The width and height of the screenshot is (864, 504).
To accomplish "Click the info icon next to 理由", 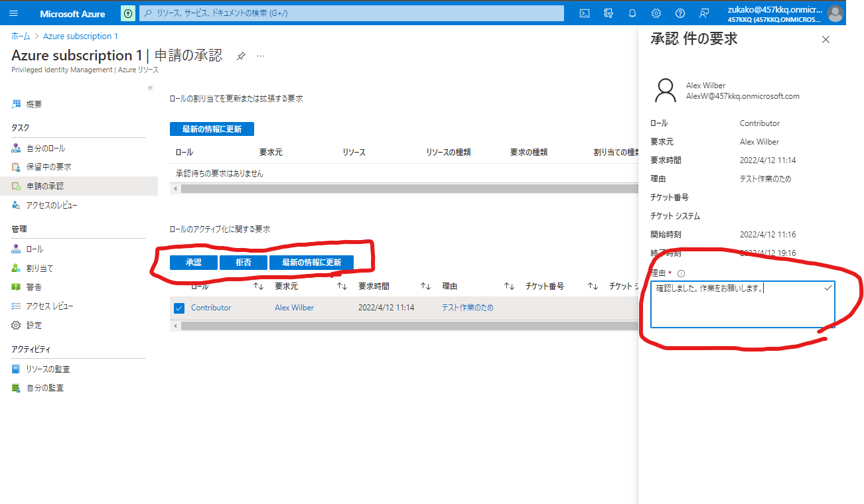I will (x=681, y=273).
